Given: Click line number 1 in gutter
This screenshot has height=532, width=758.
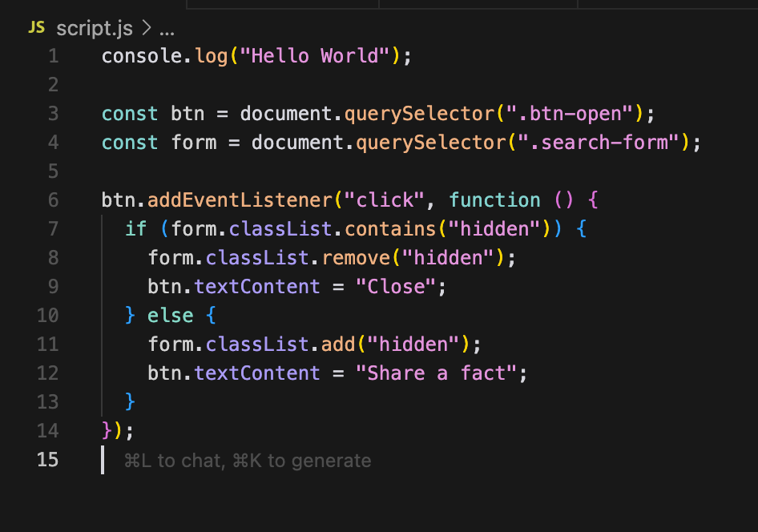Looking at the screenshot, I should pos(53,57).
